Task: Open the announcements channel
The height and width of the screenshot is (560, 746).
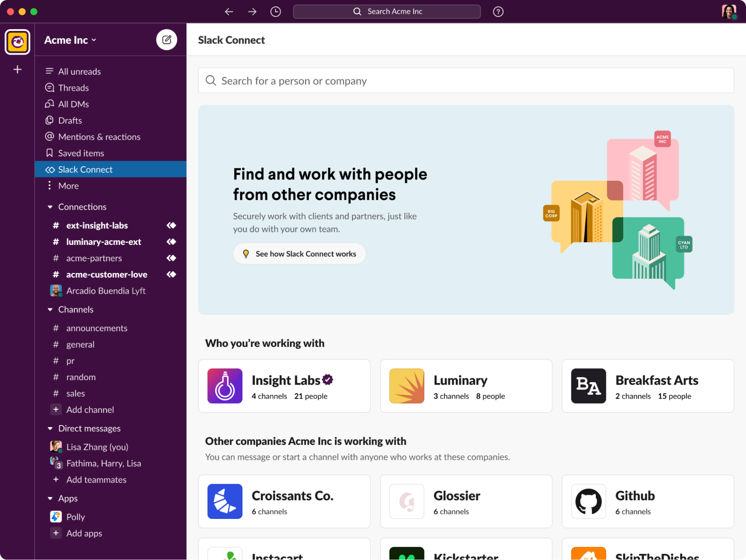Action: 110,328
